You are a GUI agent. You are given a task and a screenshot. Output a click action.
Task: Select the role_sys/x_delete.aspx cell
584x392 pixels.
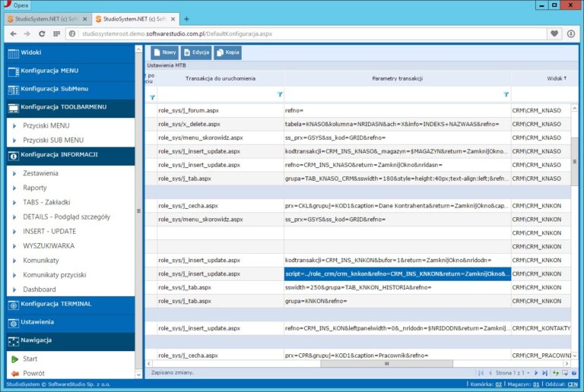click(221, 125)
